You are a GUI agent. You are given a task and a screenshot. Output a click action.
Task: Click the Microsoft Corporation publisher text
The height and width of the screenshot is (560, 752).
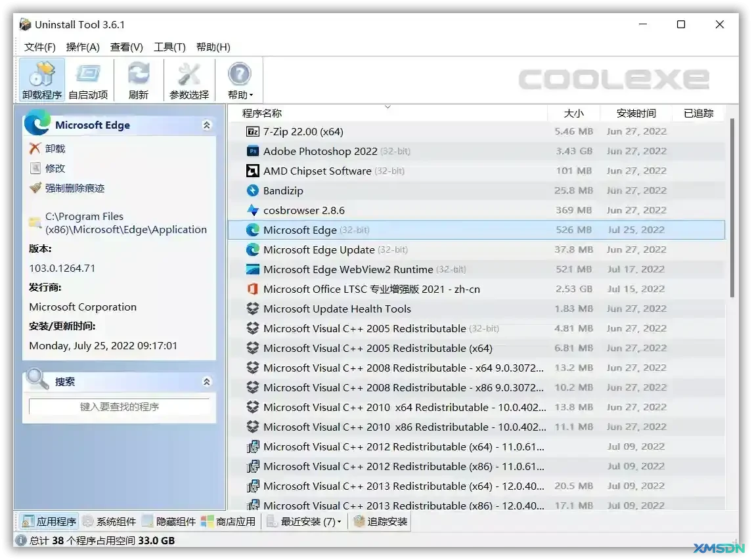tap(83, 307)
